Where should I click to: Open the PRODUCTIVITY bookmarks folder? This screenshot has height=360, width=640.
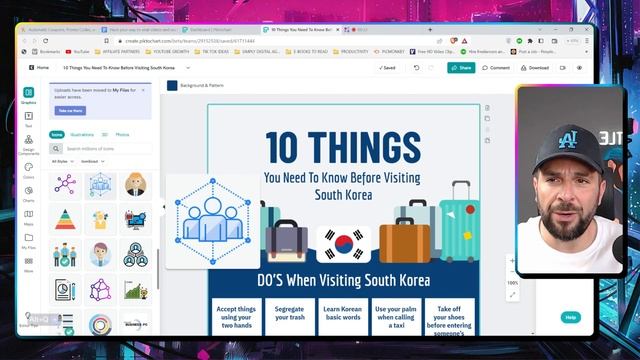351,52
